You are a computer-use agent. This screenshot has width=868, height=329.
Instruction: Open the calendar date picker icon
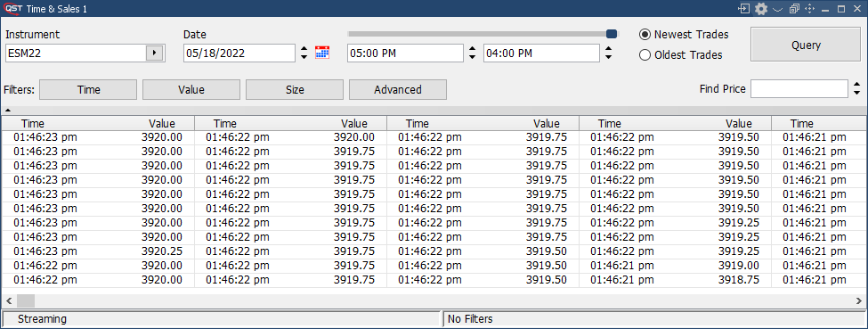coord(322,53)
